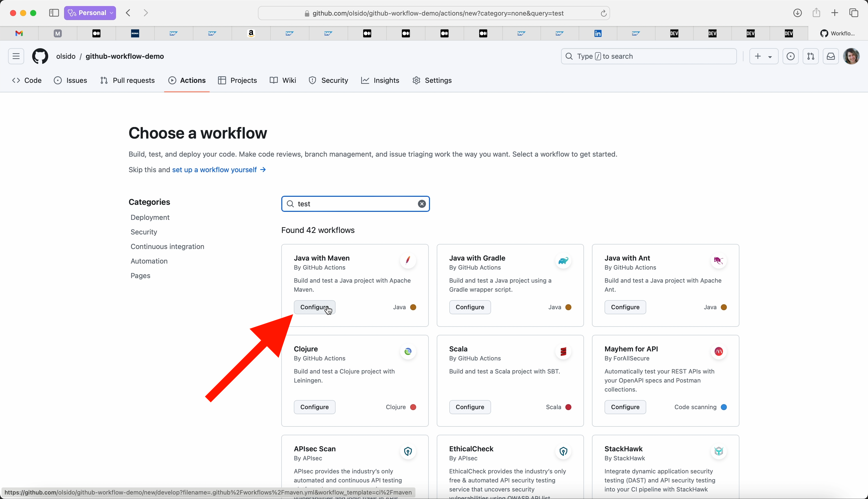Screen dimensions: 868x499
Task: Configure the Java with Gradle workflow
Action: tap(470, 307)
